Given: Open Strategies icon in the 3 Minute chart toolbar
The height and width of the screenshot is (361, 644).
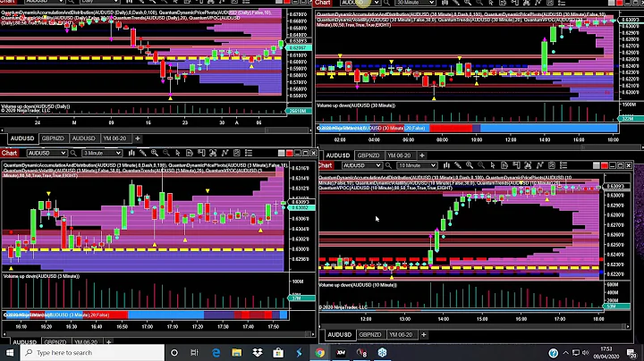Looking at the screenshot, I should point(225,153).
